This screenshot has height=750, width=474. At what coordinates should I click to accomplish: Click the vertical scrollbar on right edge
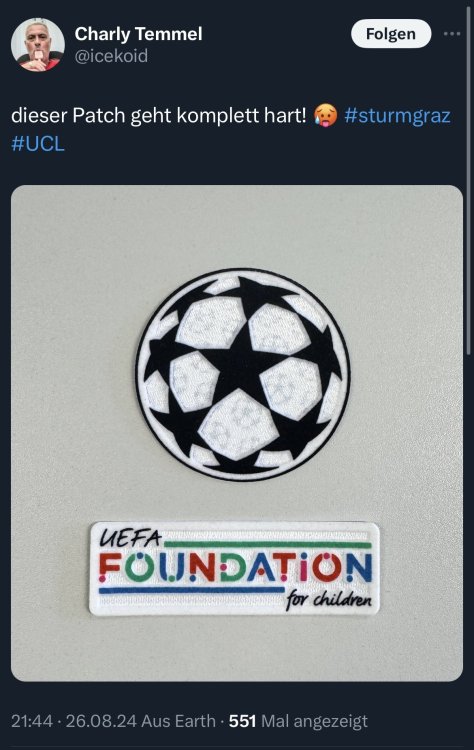(469, 182)
